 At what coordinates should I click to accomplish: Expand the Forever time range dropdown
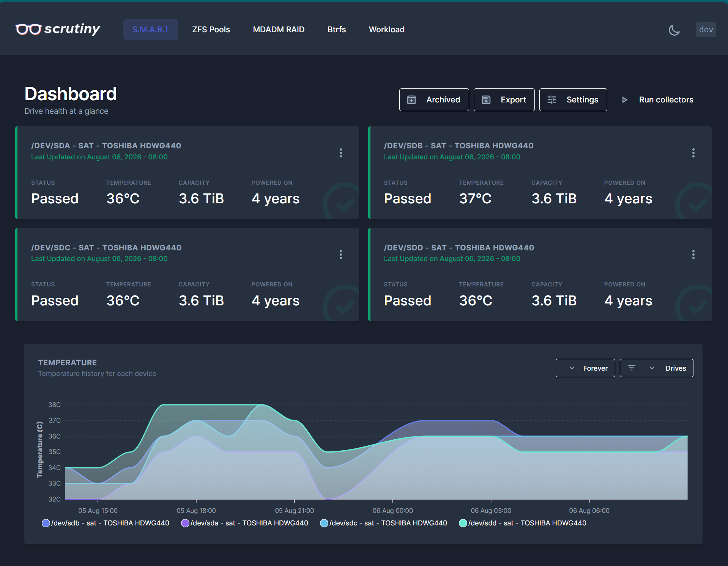tap(585, 368)
